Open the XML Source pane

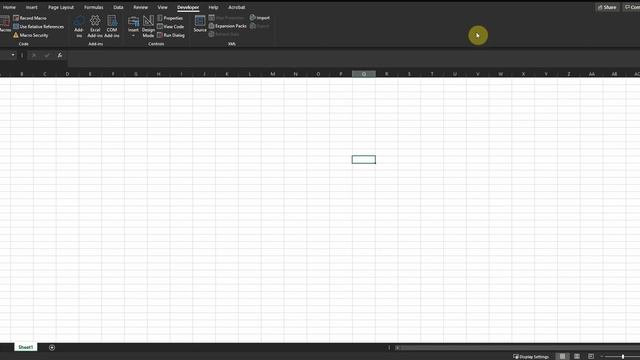pyautogui.click(x=200, y=24)
